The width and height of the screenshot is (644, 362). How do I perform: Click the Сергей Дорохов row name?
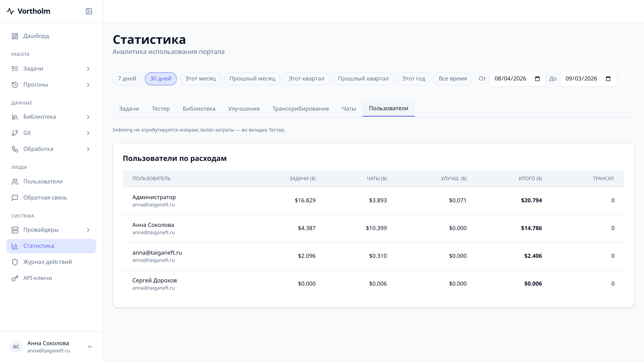pyautogui.click(x=155, y=280)
